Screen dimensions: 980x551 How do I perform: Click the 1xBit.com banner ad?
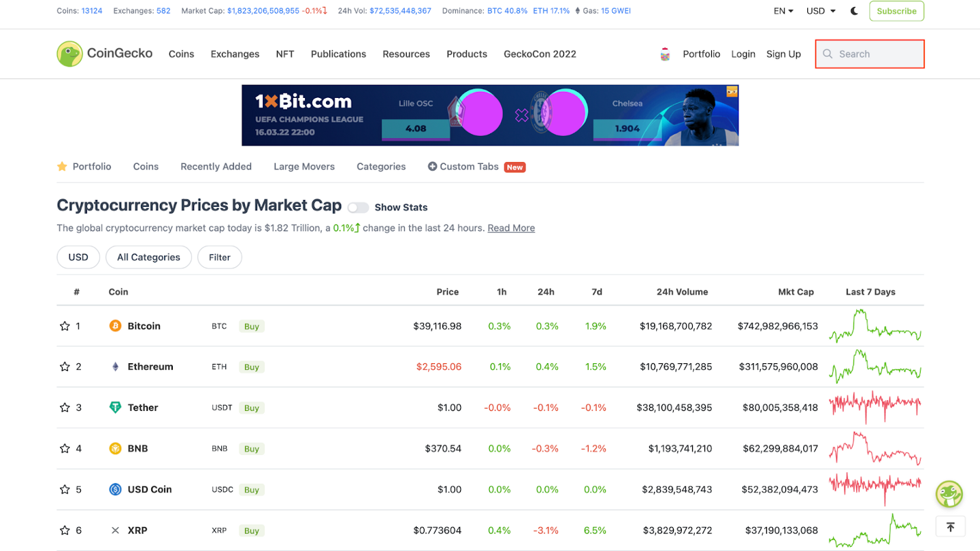(x=490, y=115)
